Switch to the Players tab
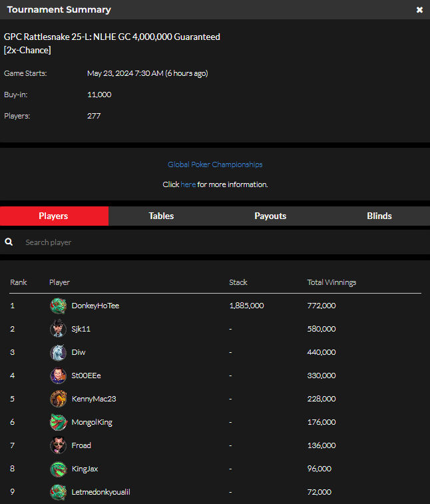The width and height of the screenshot is (430, 504). click(x=54, y=216)
